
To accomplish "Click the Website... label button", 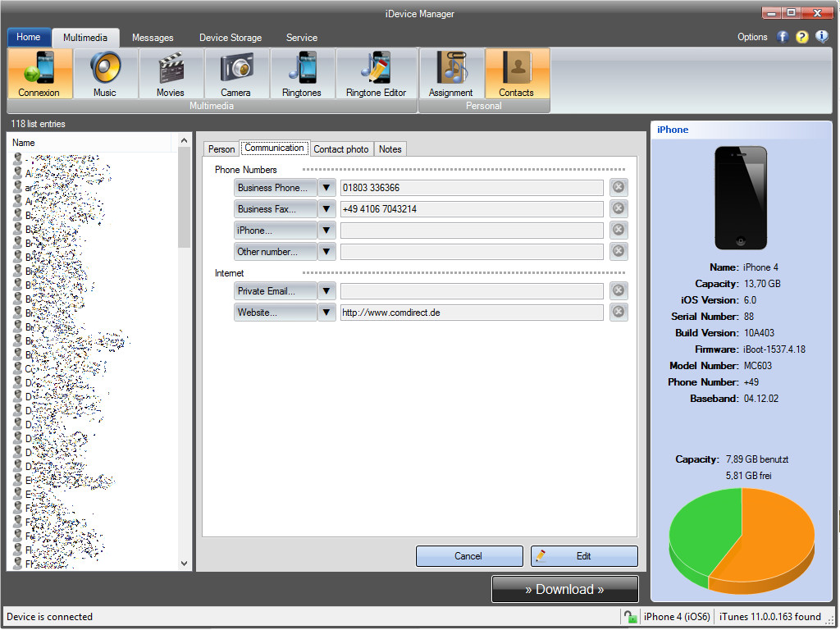I will [x=276, y=313].
